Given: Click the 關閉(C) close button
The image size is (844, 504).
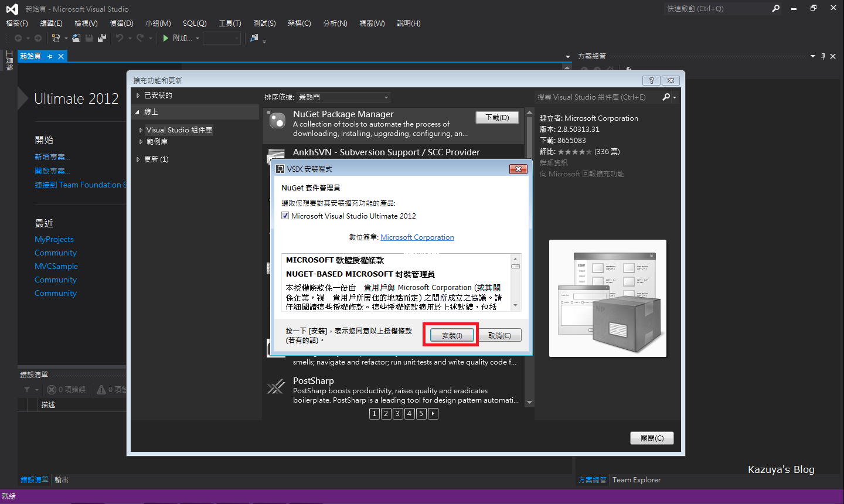Looking at the screenshot, I should point(652,438).
